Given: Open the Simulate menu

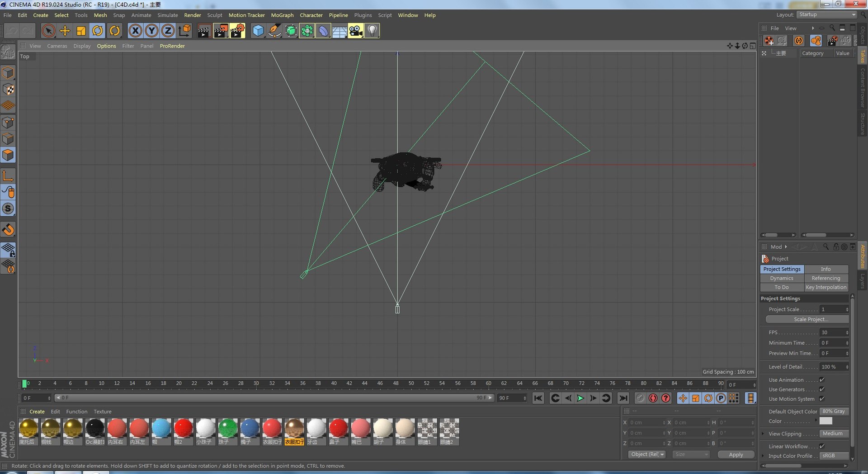Looking at the screenshot, I should [167, 15].
